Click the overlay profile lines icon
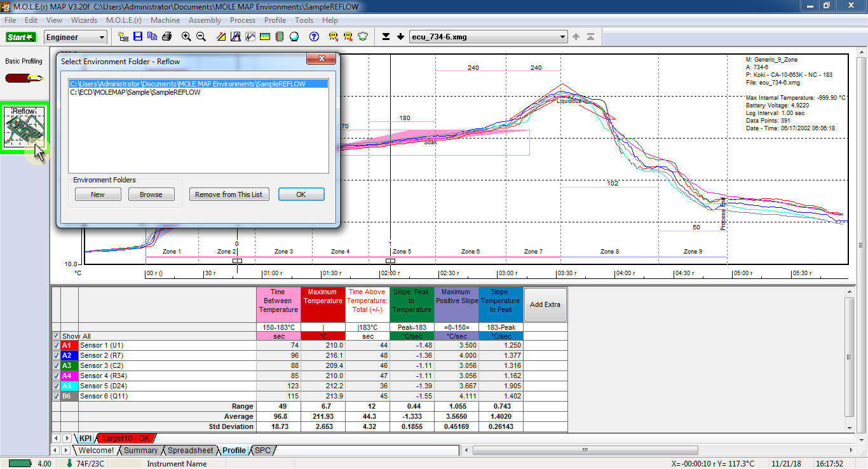The width and height of the screenshot is (868, 469). click(250, 37)
